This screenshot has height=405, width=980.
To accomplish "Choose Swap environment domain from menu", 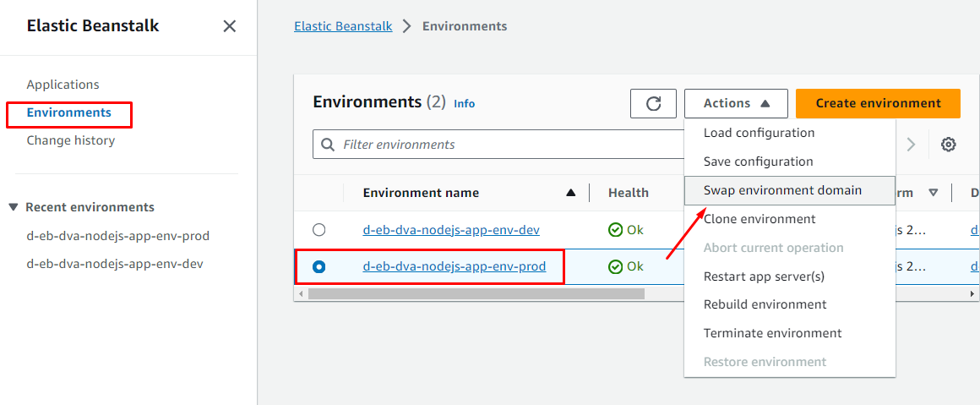I will pos(782,190).
